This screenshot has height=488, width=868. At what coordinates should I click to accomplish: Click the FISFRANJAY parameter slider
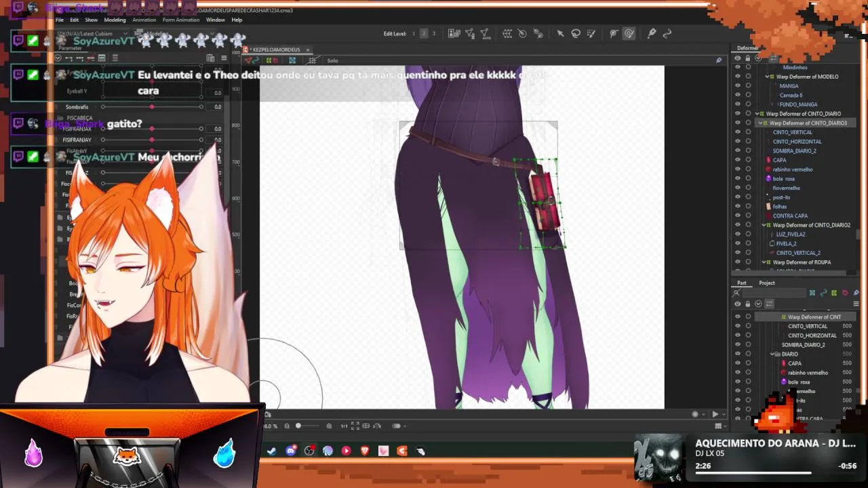point(152,140)
